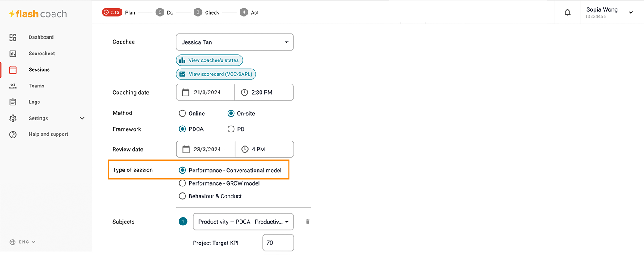Click the Do step label

tap(170, 12)
